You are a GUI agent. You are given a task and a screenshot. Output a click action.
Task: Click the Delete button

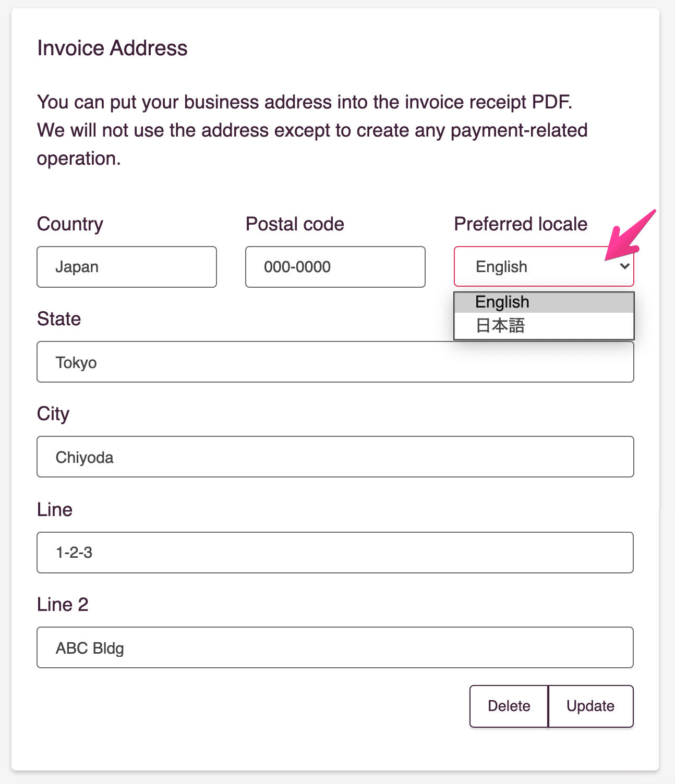(509, 706)
